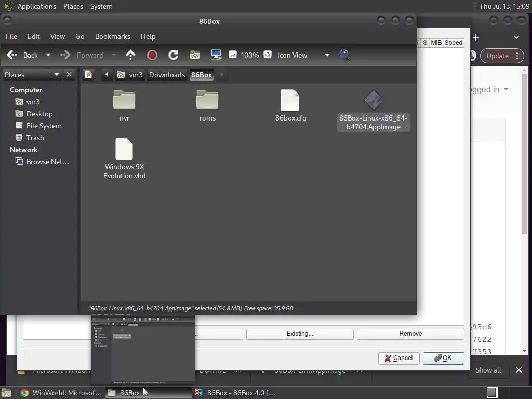532x399 pixels.
Task: Select the roms folder icon
Action: click(207, 100)
